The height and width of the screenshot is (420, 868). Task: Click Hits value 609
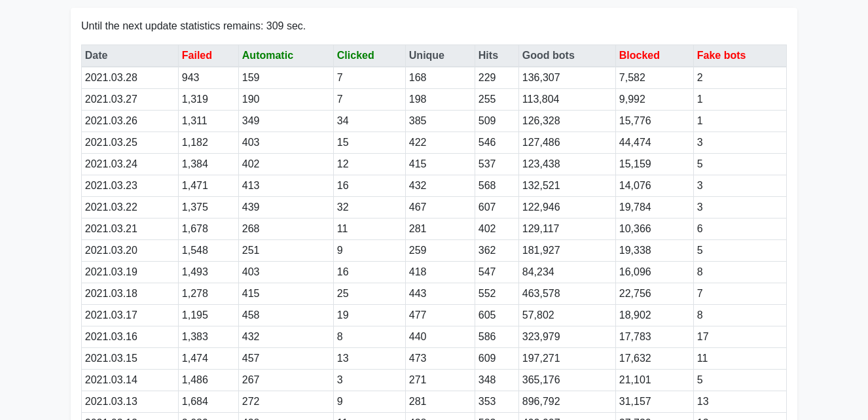pyautogui.click(x=487, y=359)
